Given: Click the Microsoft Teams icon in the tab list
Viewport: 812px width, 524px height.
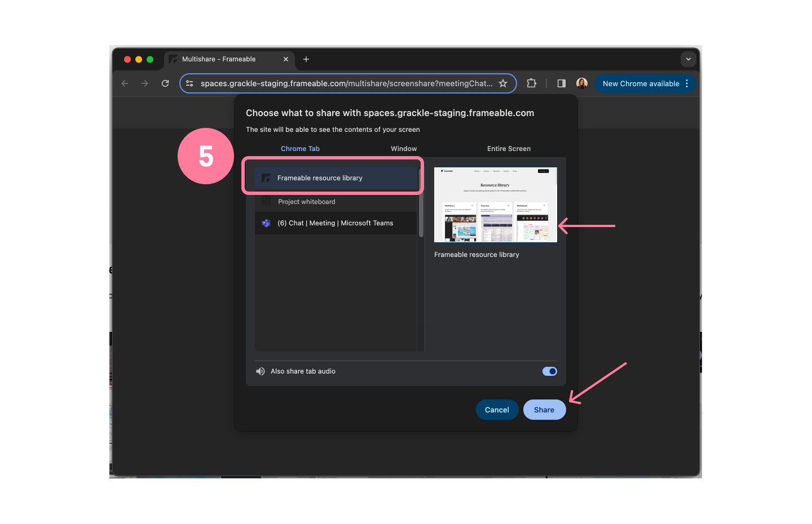Looking at the screenshot, I should pos(266,223).
